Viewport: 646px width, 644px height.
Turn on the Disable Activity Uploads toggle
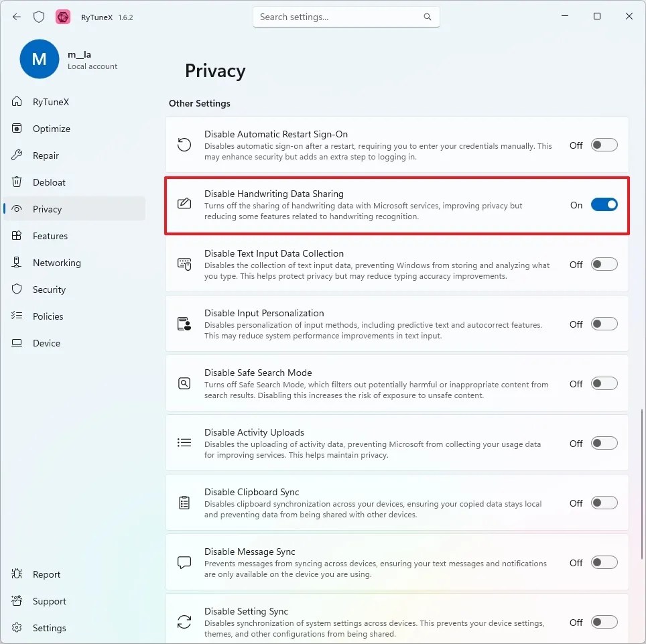pyautogui.click(x=604, y=443)
